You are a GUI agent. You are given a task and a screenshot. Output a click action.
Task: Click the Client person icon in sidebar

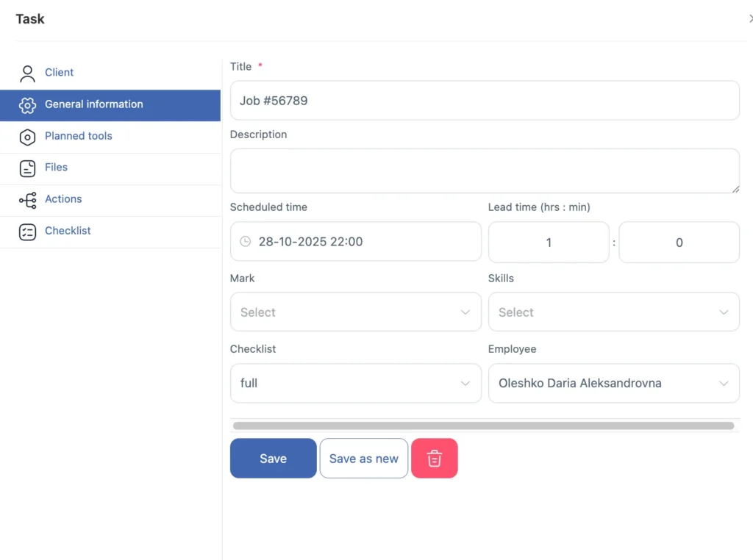(x=27, y=72)
